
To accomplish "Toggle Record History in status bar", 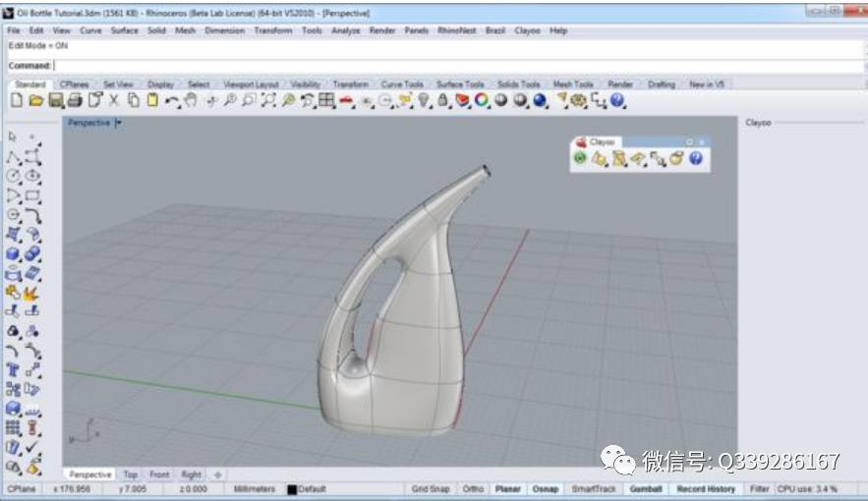I will pyautogui.click(x=706, y=489).
